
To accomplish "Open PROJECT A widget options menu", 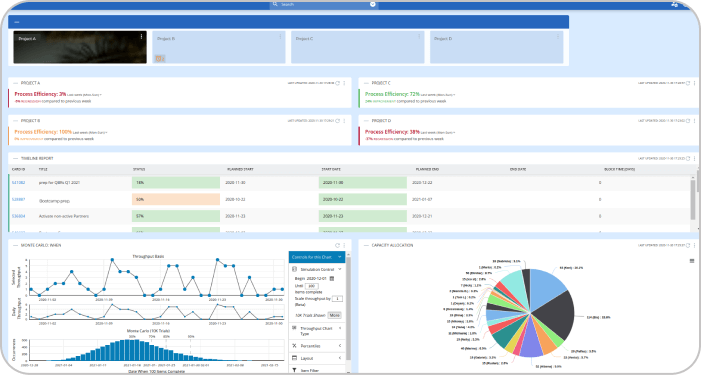I will point(344,83).
